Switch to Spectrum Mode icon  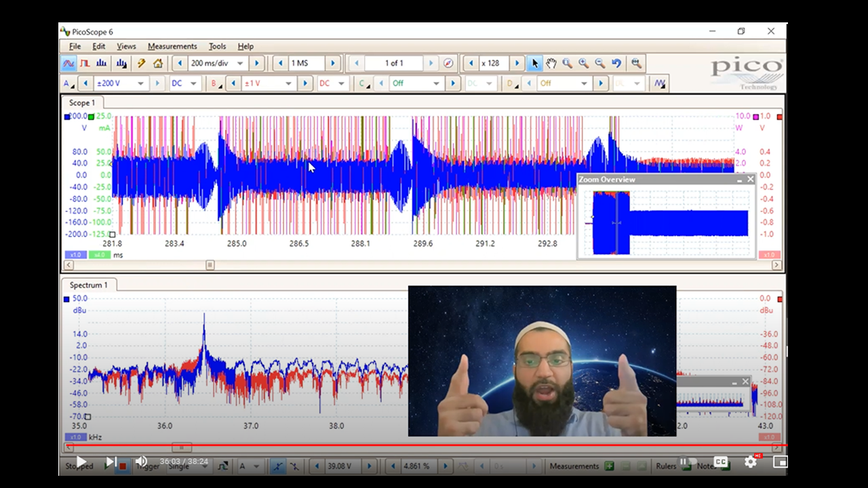102,63
